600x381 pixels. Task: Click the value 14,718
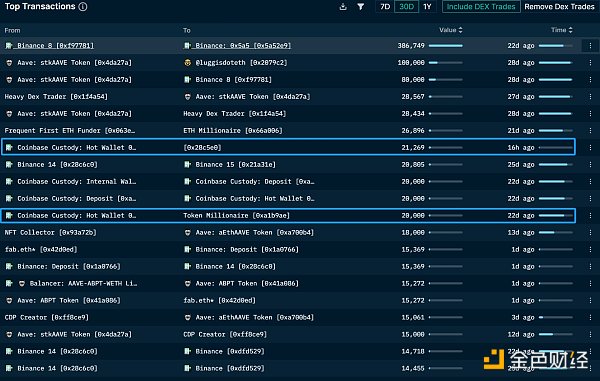click(412, 351)
